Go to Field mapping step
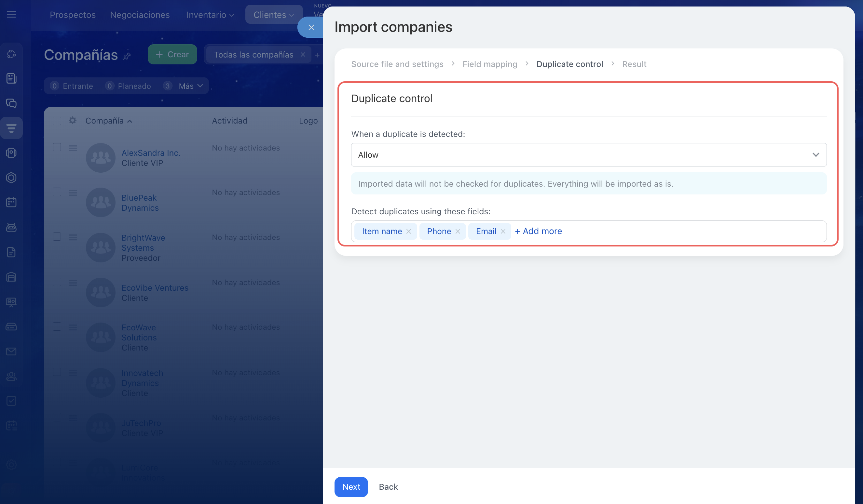The image size is (863, 504). point(489,64)
